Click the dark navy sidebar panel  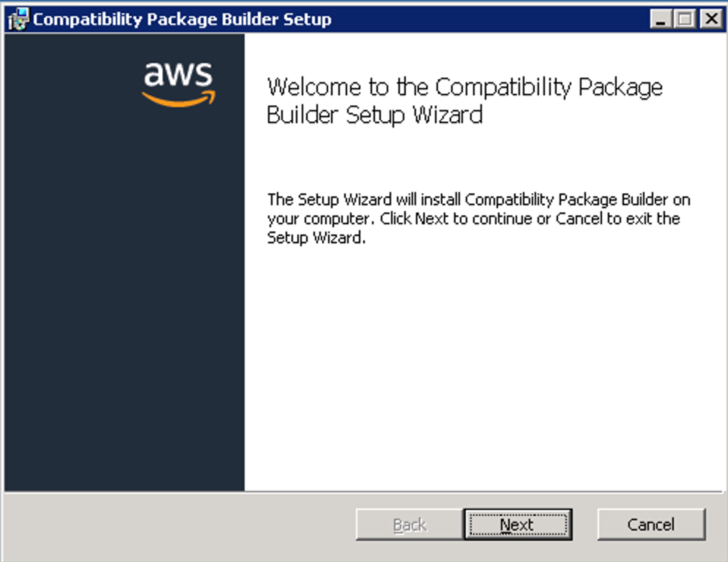pyautogui.click(x=124, y=311)
